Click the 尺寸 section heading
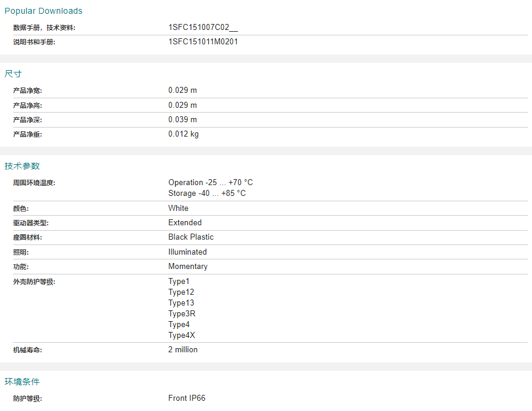Image resolution: width=532 pixels, height=411 pixels. (x=13, y=74)
